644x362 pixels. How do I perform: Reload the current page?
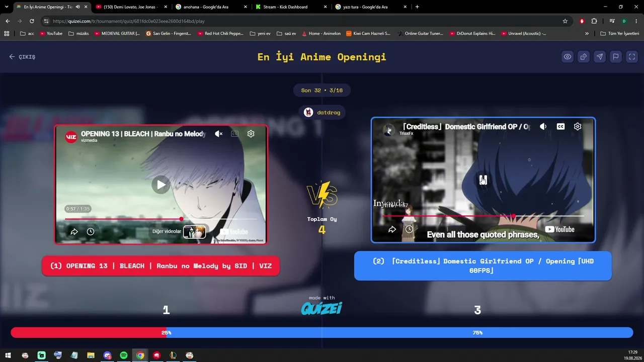[32, 21]
